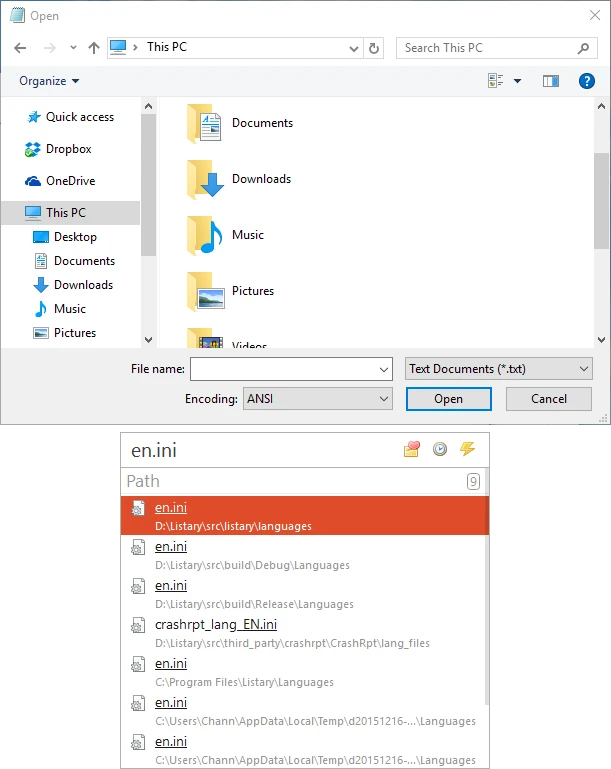
Task: Click the search magnifier icon
Action: click(x=584, y=47)
